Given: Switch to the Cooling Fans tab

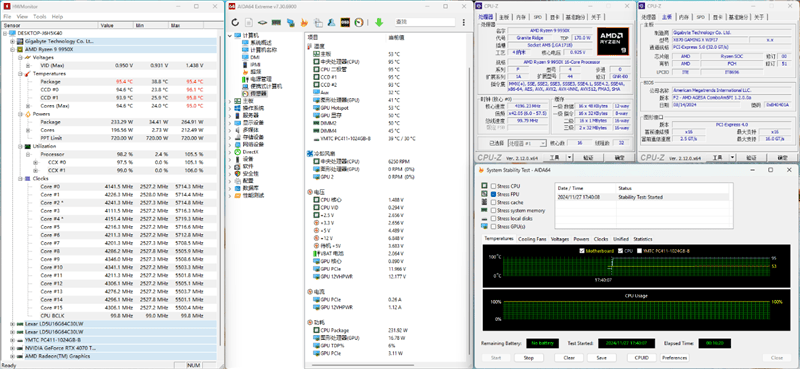Looking at the screenshot, I should 532,239.
